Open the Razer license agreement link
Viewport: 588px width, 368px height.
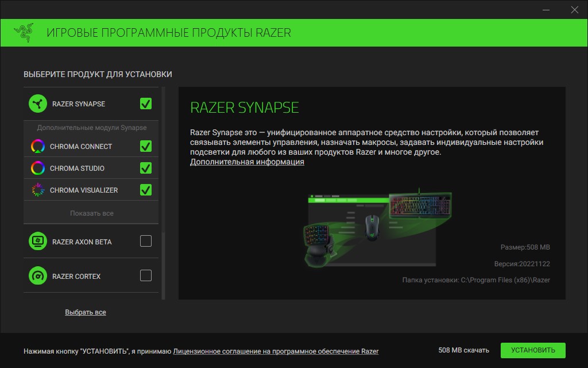point(275,350)
